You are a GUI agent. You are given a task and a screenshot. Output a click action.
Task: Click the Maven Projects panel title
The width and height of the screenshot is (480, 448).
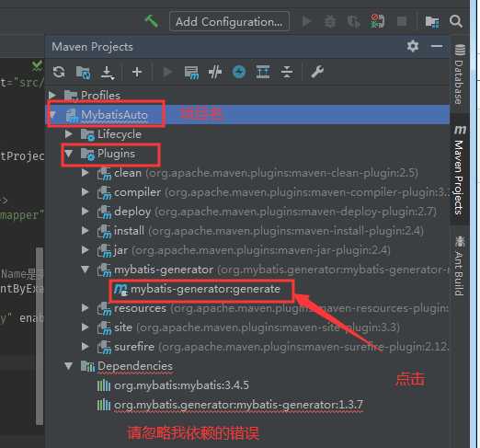[x=92, y=47]
